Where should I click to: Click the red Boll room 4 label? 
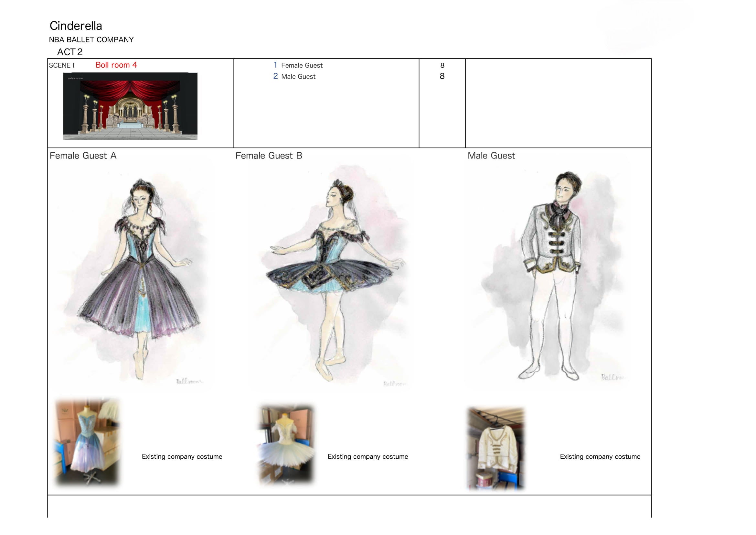point(116,65)
